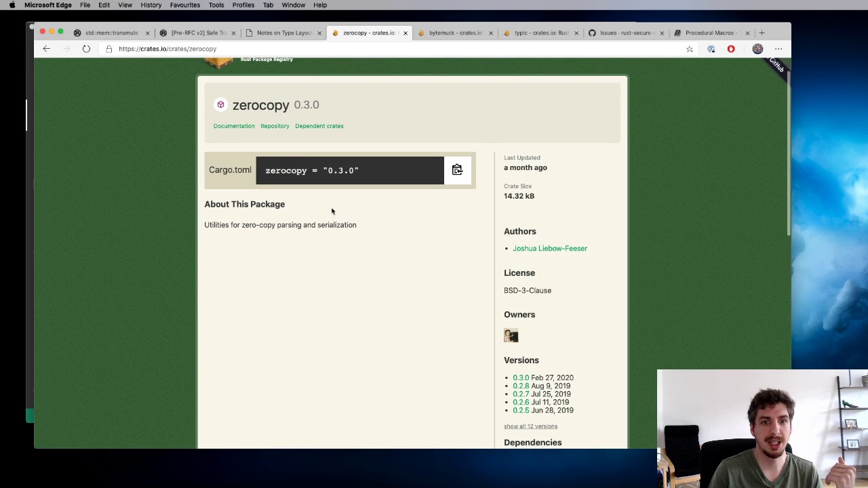Close the bytemuck crates.io tab
The height and width of the screenshot is (488, 868).
(490, 33)
